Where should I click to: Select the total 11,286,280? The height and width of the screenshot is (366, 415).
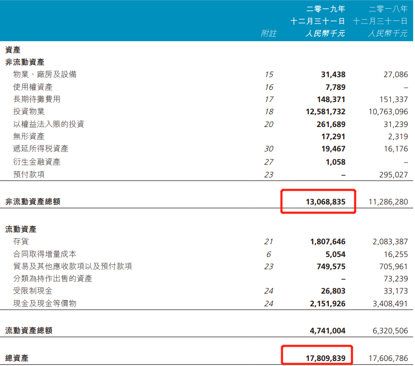(x=388, y=202)
